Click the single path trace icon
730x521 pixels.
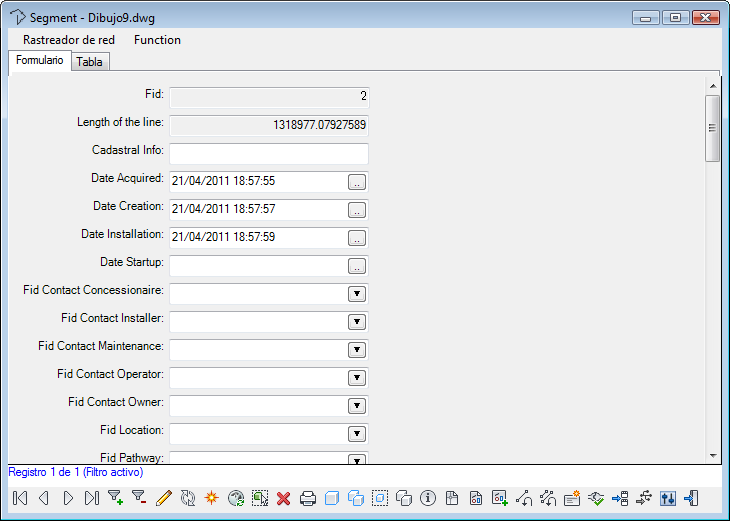(x=524, y=498)
